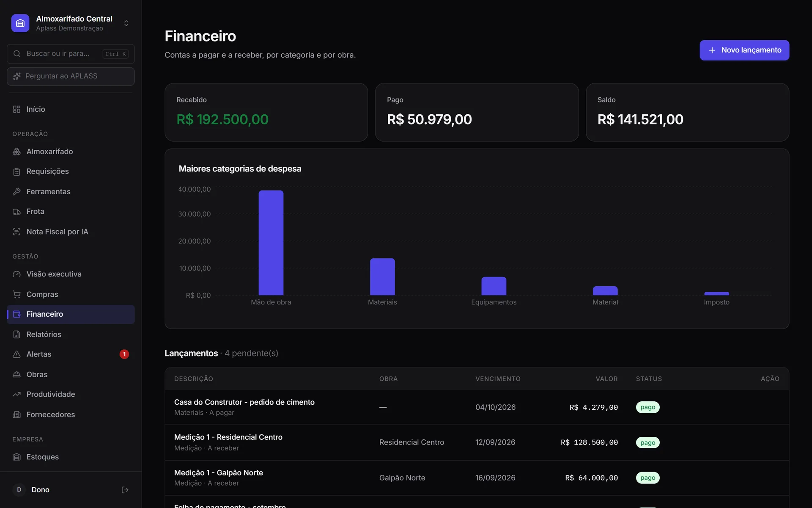Navigate to Nota Fiscal por IA
The width and height of the screenshot is (812, 508).
(71, 232)
